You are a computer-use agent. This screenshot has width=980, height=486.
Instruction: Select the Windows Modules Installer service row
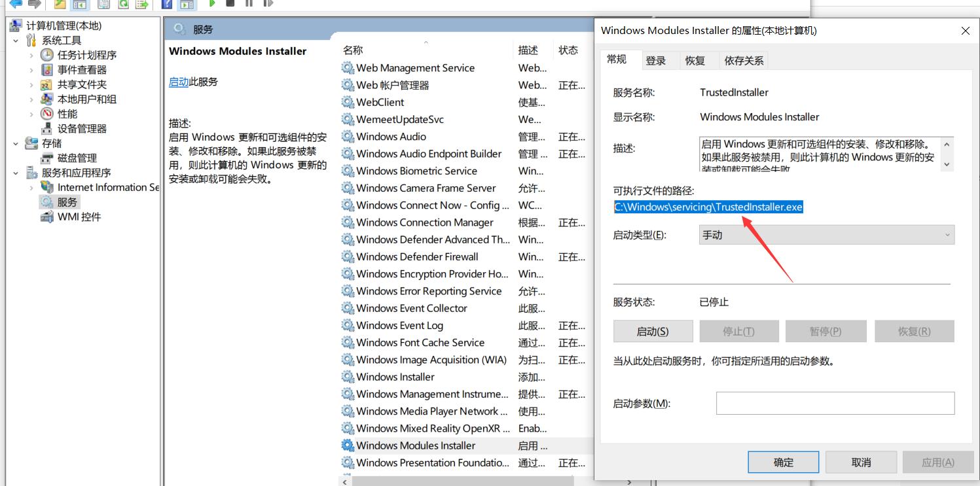click(466, 445)
